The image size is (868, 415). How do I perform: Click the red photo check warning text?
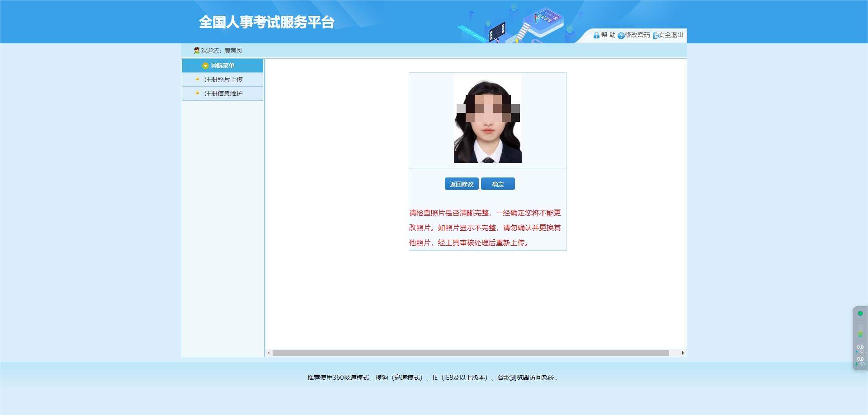click(x=485, y=228)
